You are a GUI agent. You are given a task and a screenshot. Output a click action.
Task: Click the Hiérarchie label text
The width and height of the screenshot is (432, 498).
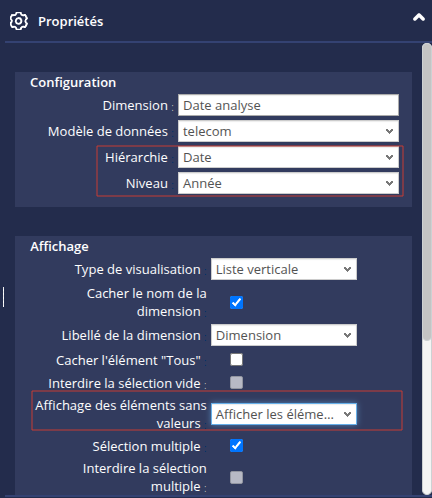point(136,157)
